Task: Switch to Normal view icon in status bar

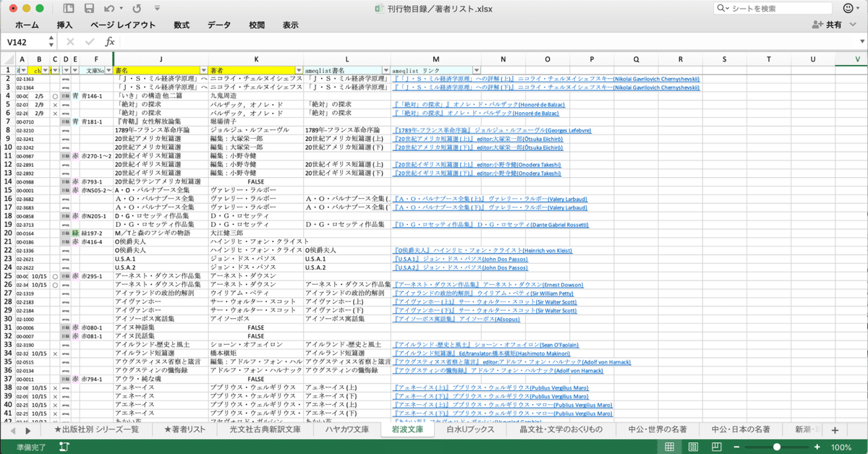Action: click(x=670, y=447)
